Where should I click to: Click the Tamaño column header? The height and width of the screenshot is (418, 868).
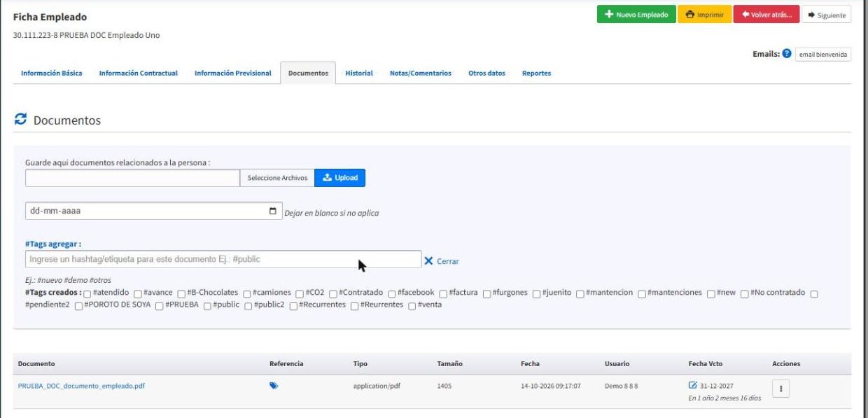point(450,364)
